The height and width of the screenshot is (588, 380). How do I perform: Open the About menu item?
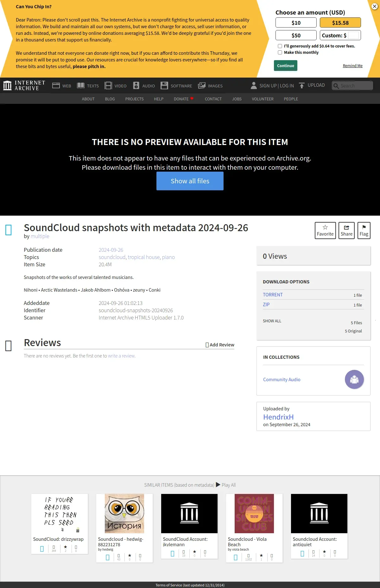pyautogui.click(x=88, y=99)
